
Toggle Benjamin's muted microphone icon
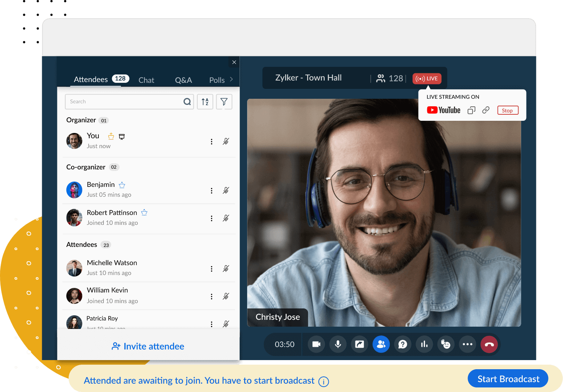pos(226,190)
